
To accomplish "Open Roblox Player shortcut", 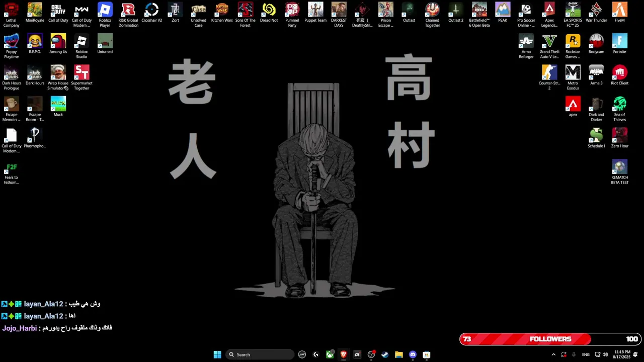I will coord(105,15).
